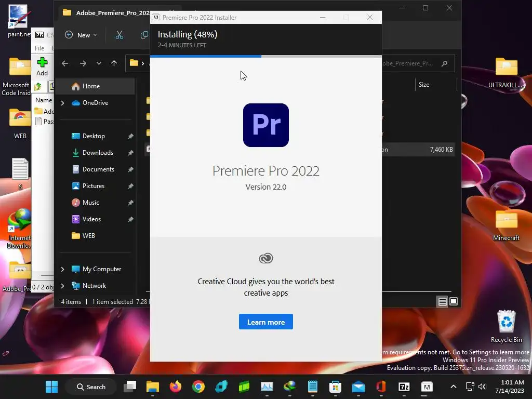Select the Adobe_Premiere_Pro File Explorer tab
The height and width of the screenshot is (399, 532).
[106, 13]
